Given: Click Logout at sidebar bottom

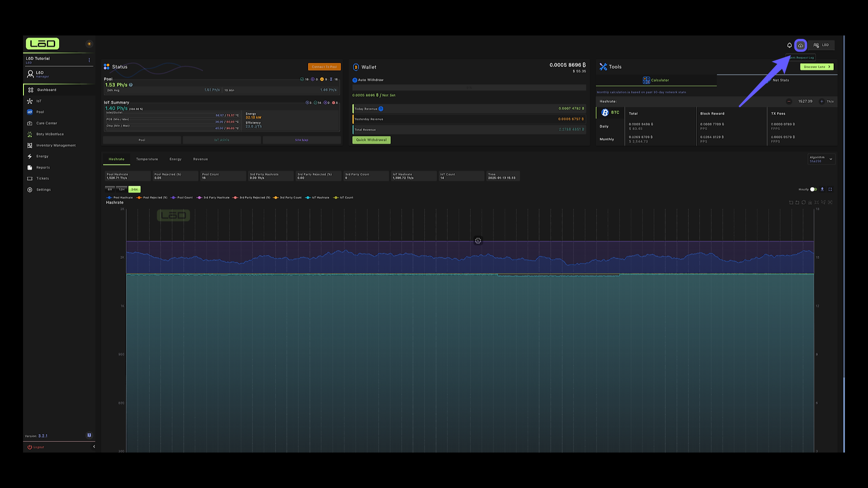Looking at the screenshot, I should [36, 447].
